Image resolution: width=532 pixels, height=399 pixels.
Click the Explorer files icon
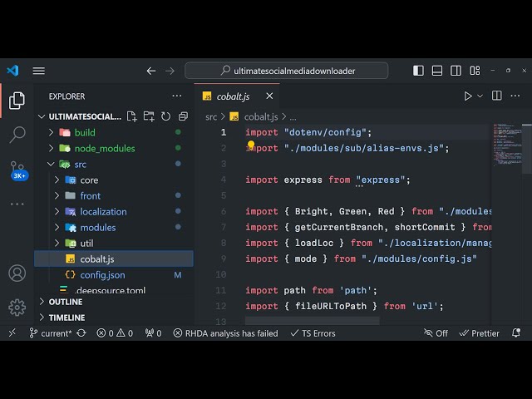coord(17,101)
